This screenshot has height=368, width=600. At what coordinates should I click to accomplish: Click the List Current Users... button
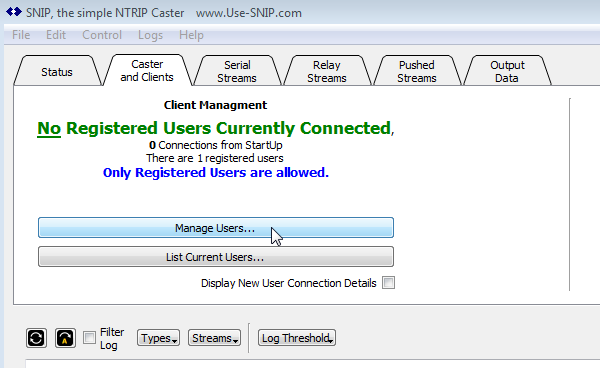(x=216, y=257)
